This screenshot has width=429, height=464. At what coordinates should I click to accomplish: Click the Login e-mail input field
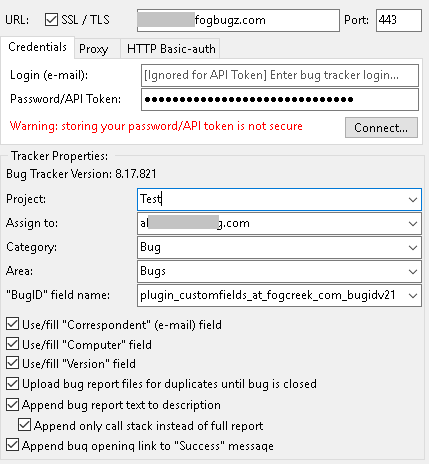[x=280, y=75]
